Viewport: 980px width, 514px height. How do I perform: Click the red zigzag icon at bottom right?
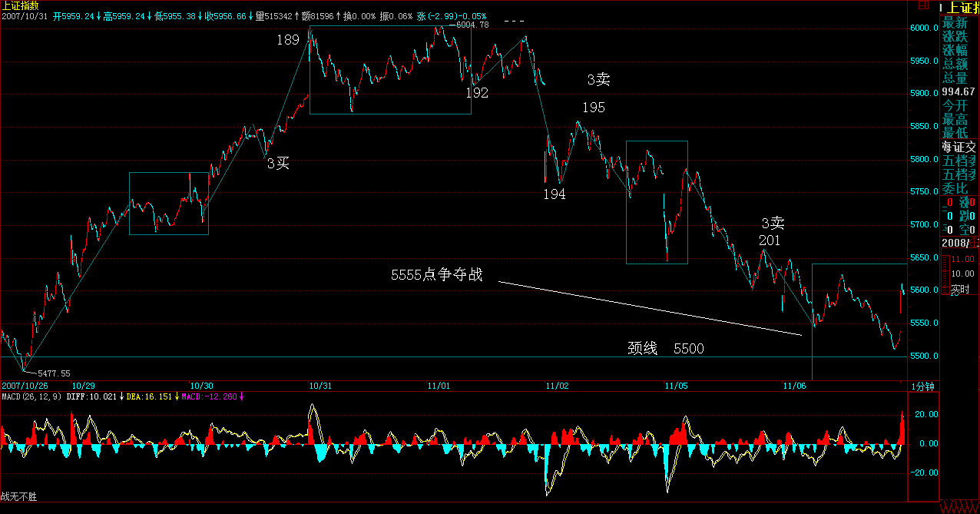[x=959, y=508]
